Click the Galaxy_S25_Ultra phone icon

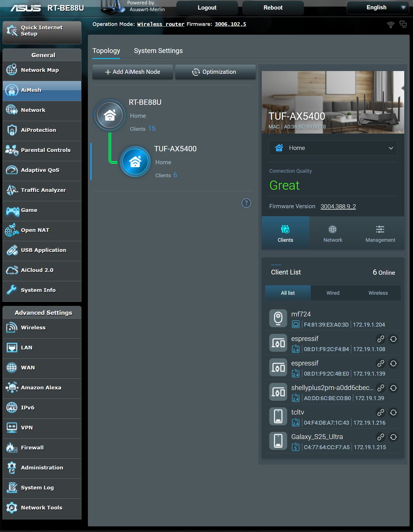[278, 441]
